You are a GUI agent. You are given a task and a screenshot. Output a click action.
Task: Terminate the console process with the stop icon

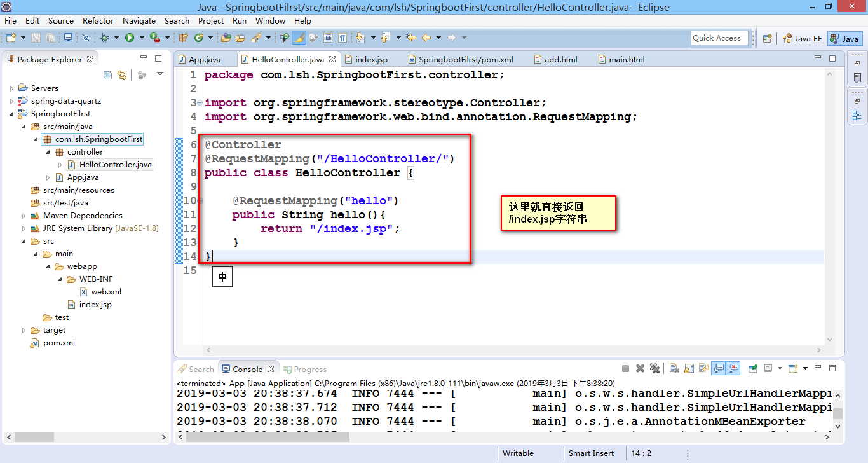click(625, 368)
